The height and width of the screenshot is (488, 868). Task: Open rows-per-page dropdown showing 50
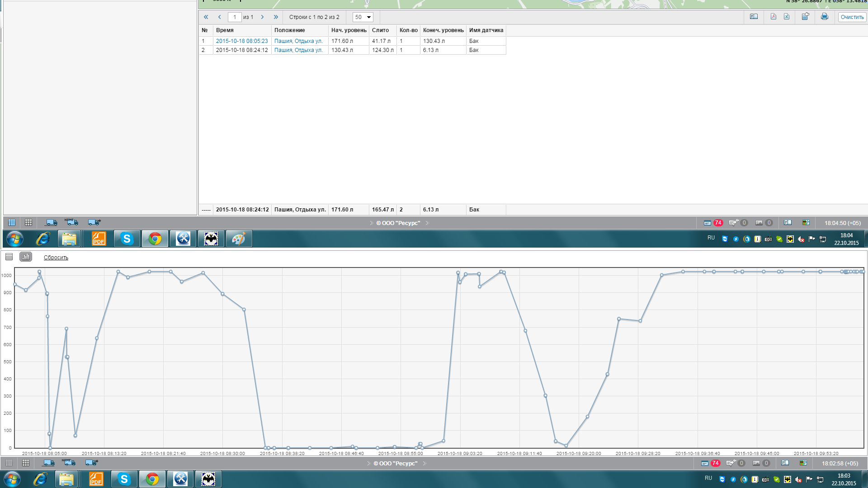pyautogui.click(x=363, y=17)
